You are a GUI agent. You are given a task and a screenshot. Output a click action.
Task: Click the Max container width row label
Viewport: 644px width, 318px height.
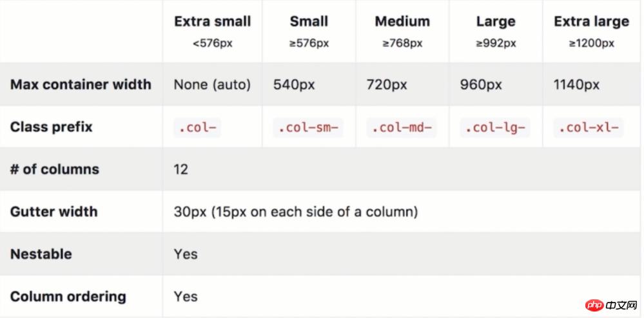pyautogui.click(x=81, y=84)
